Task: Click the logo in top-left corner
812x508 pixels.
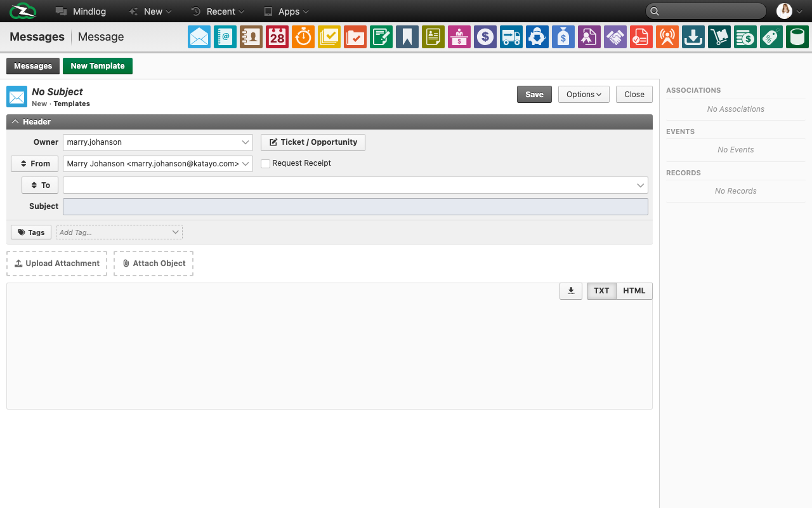Action: coord(23,11)
